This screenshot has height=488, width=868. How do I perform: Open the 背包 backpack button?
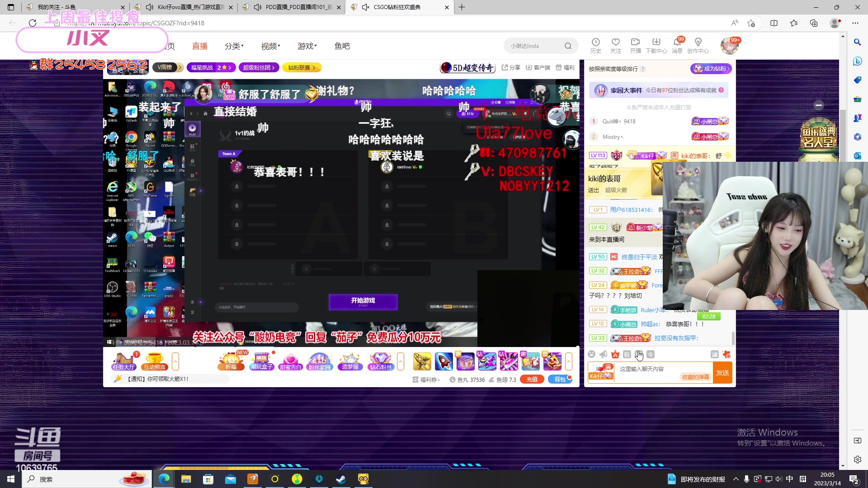[560, 379]
